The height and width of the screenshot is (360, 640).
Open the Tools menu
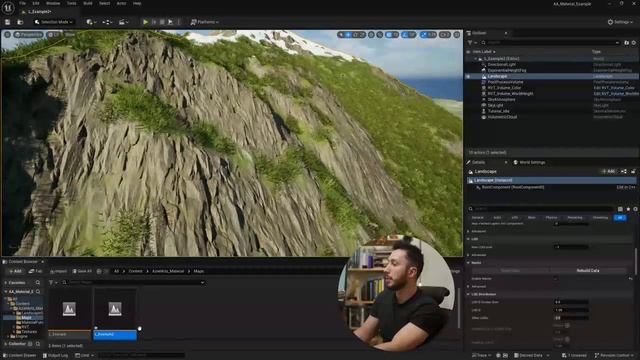click(x=71, y=3)
